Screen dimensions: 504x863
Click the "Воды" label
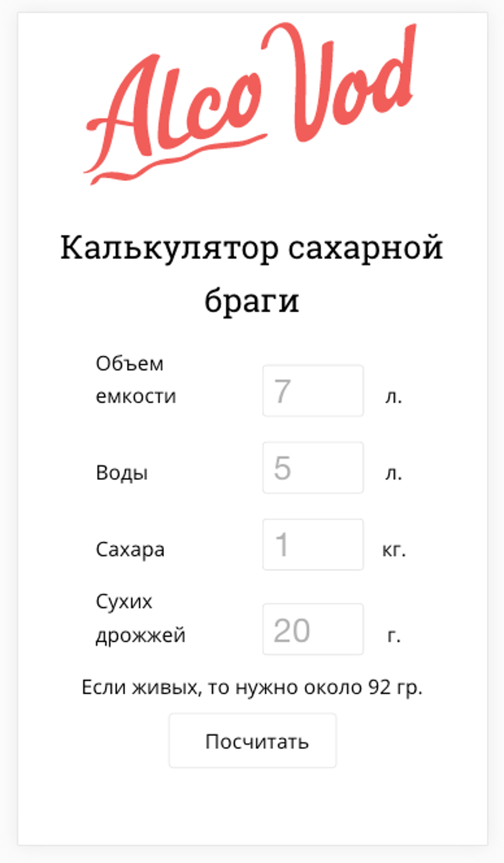(122, 473)
